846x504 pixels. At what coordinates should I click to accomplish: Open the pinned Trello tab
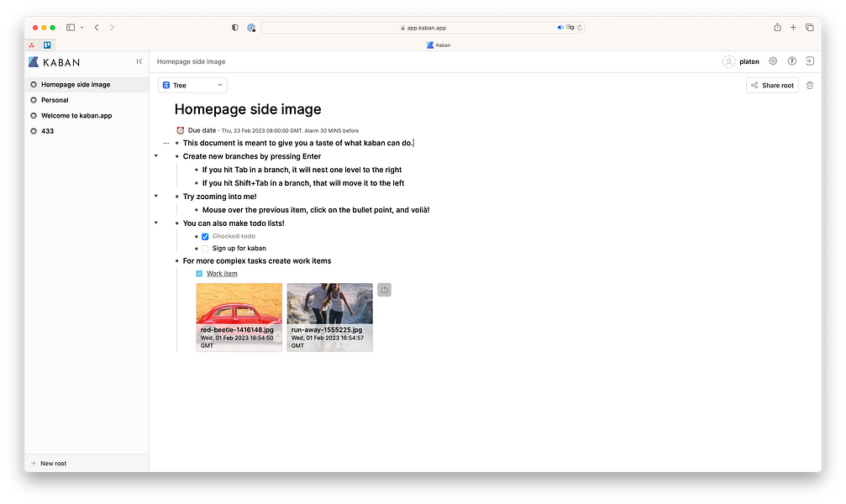[47, 45]
